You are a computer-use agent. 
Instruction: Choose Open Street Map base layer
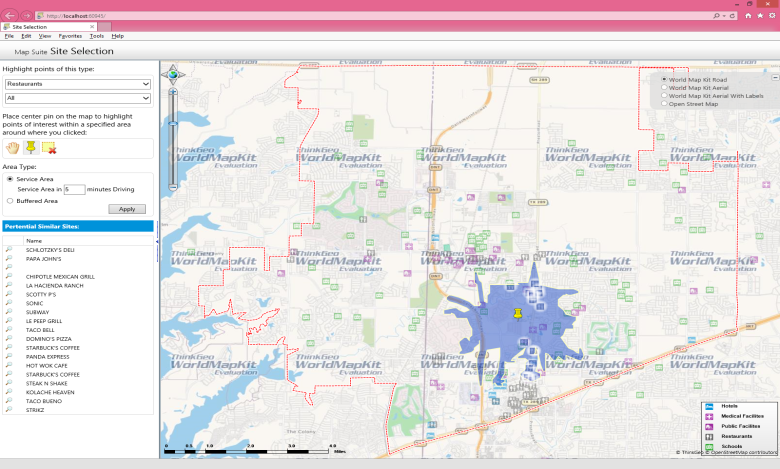(664, 103)
